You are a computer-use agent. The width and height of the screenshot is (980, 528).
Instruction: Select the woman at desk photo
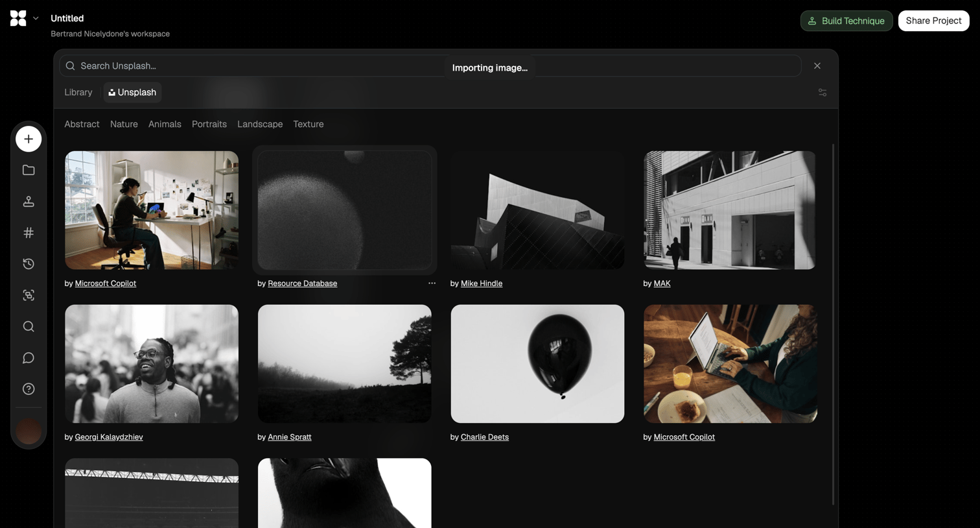[x=152, y=210]
